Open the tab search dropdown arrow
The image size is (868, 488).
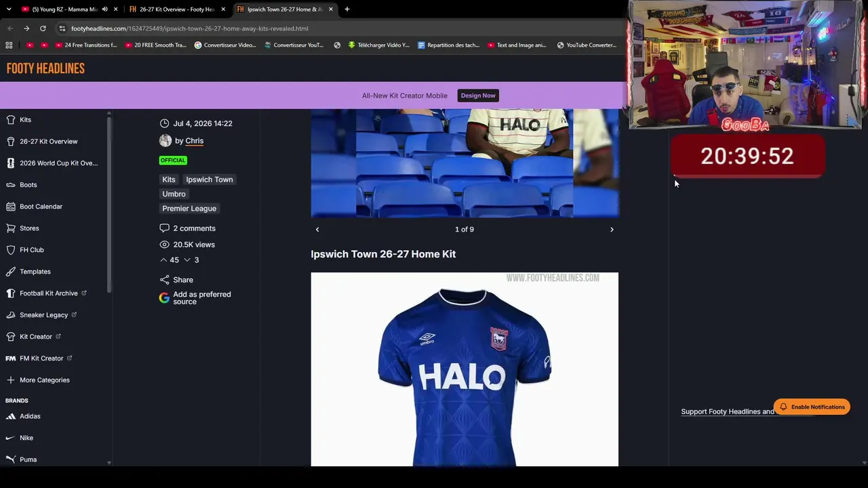tap(9, 9)
